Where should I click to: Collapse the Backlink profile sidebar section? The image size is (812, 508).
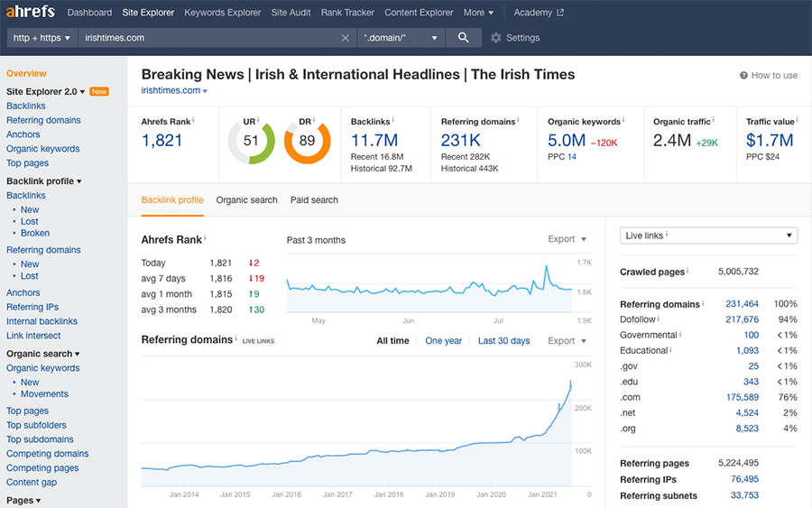44,181
